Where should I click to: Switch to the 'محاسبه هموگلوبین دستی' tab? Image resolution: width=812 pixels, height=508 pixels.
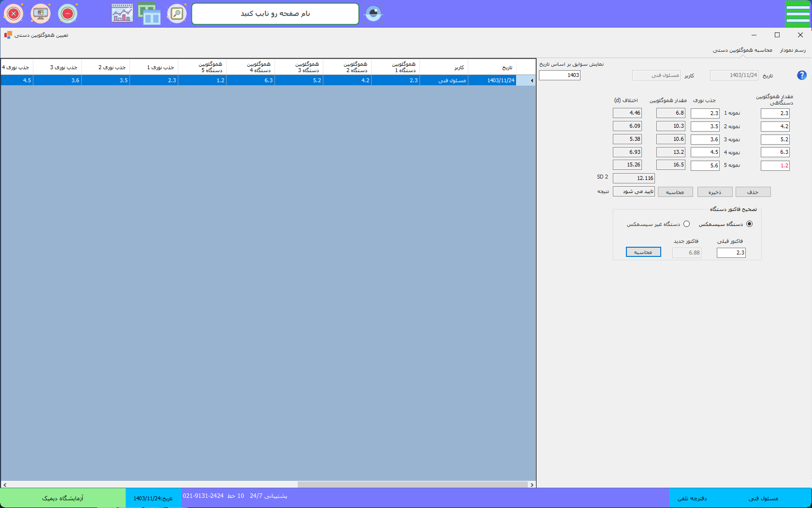pyautogui.click(x=742, y=50)
